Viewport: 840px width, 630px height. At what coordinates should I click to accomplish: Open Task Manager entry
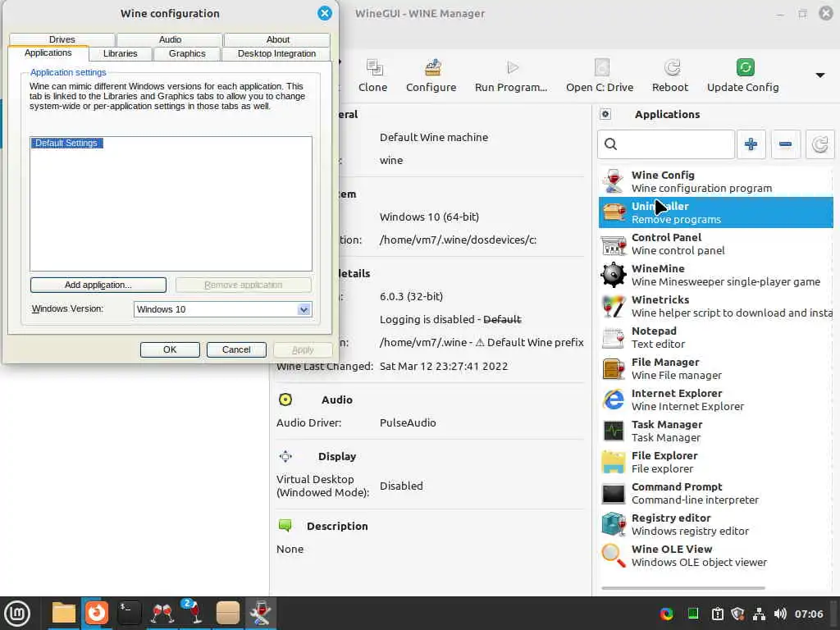tap(715, 431)
